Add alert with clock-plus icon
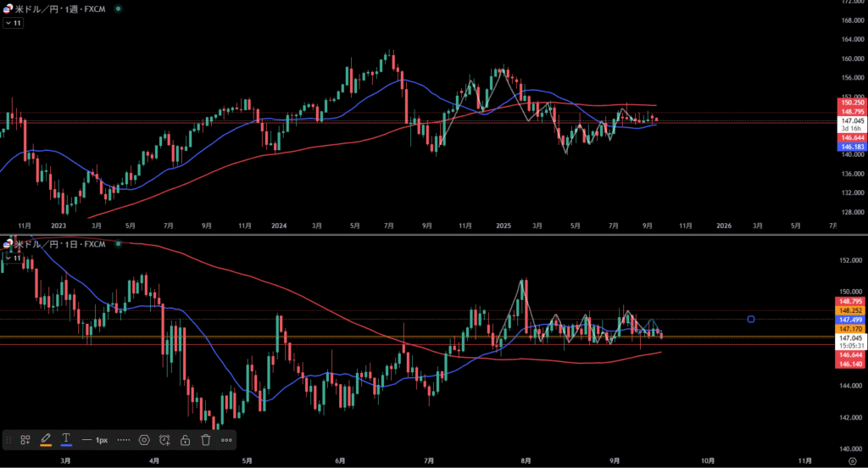The width and height of the screenshot is (868, 468). pos(164,440)
